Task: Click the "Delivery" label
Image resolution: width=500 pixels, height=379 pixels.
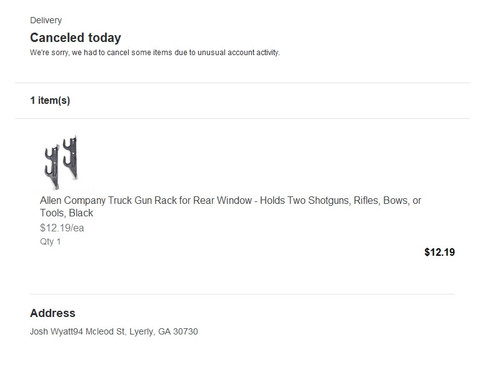Action: pyautogui.click(x=46, y=20)
